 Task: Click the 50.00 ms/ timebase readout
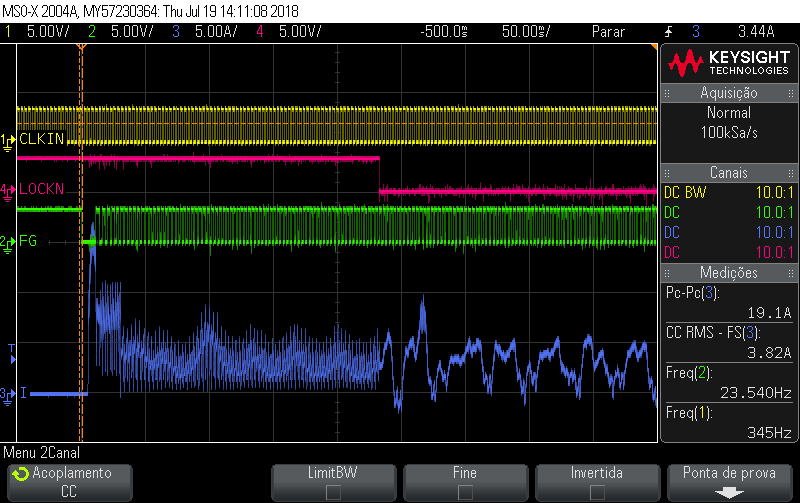(526, 32)
